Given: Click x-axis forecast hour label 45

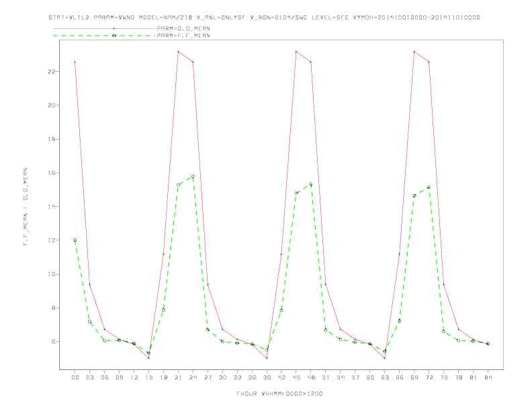Looking at the screenshot, I should coord(296,377).
